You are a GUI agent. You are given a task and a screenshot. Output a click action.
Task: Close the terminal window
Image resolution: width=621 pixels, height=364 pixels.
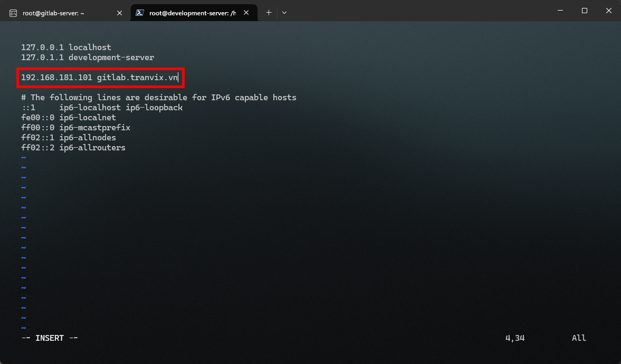pyautogui.click(x=608, y=11)
